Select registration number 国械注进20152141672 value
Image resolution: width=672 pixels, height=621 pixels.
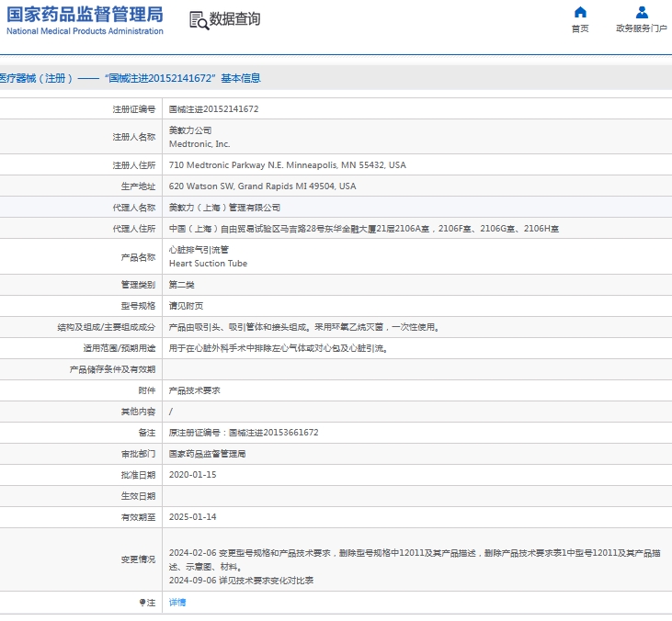click(213, 109)
